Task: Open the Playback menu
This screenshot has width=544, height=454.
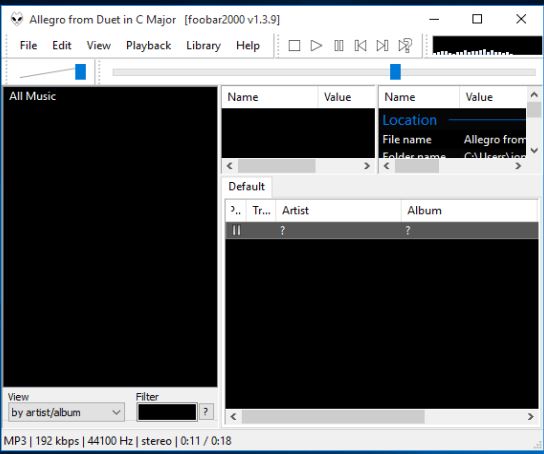Action: click(148, 45)
